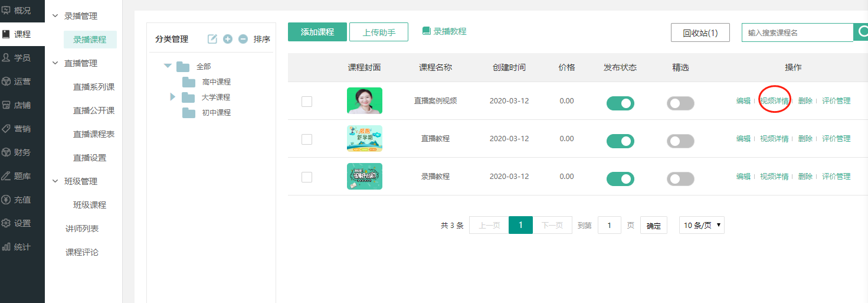Turn off publish status for 直播案例视频
This screenshot has height=303, width=868.
tap(620, 103)
